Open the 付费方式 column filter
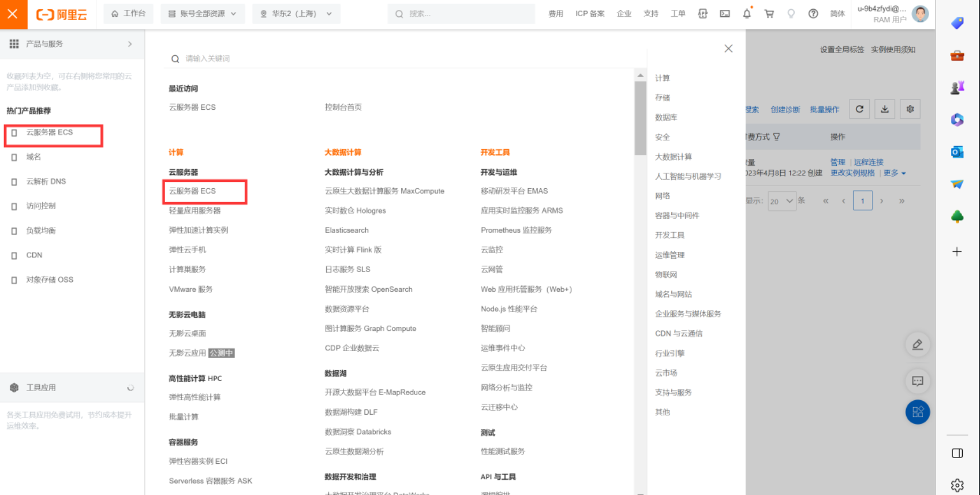The width and height of the screenshot is (980, 495). coord(777,137)
